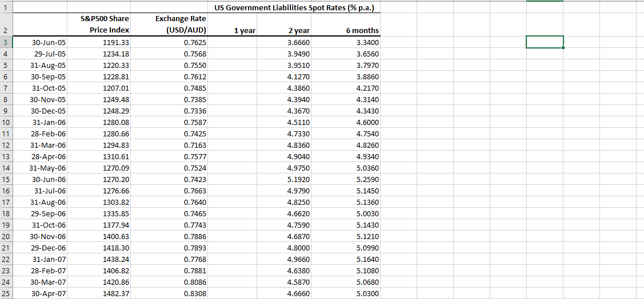Screen dimensions: 644x299
Task: Select the '6 months' column header cell
Action: point(346,24)
